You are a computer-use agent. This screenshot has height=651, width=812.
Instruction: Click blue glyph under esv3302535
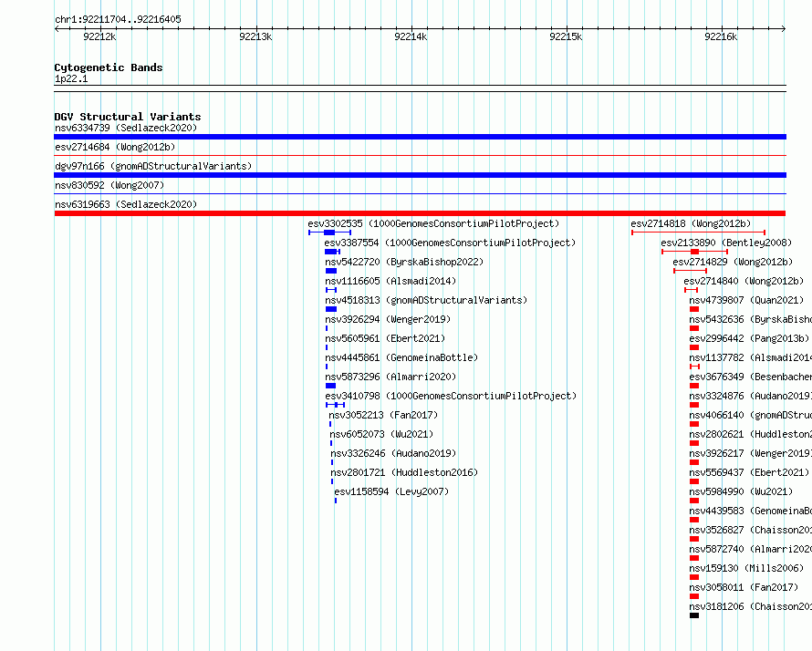[330, 232]
